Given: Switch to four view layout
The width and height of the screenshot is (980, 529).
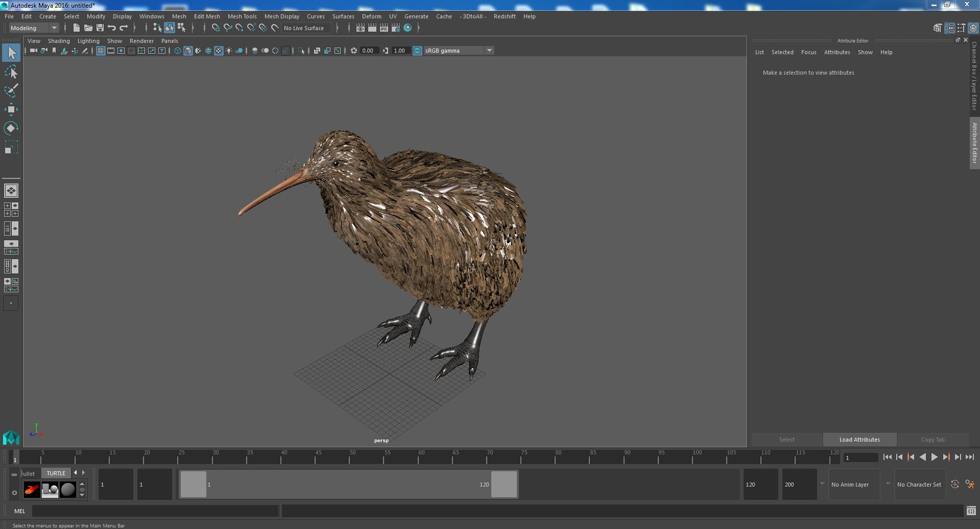Looking at the screenshot, I should (11, 210).
